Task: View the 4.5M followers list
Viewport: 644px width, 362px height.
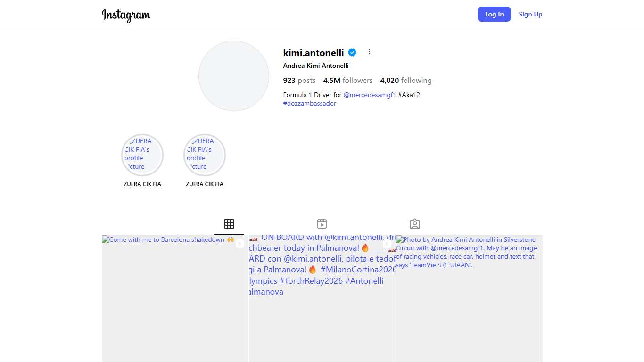Action: pos(347,81)
